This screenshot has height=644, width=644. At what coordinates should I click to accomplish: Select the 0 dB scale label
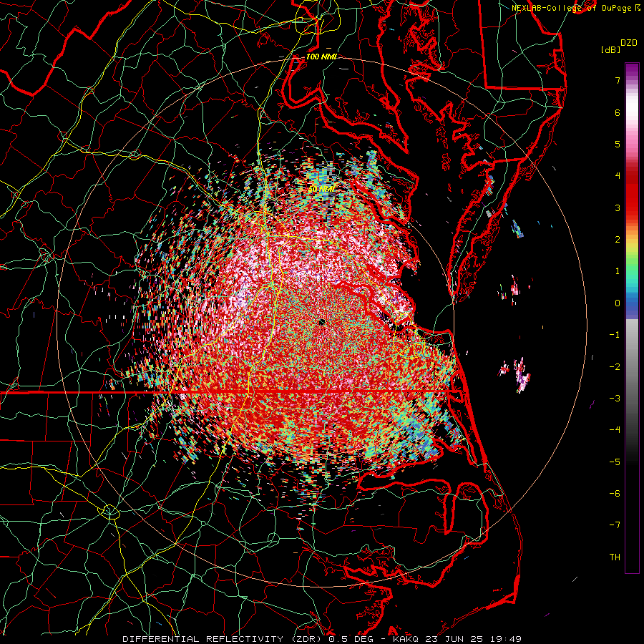coord(618,303)
